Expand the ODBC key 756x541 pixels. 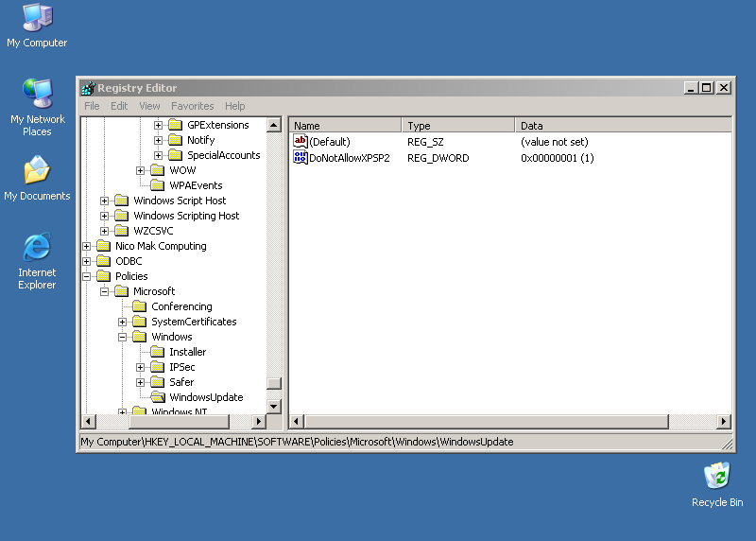tap(86, 261)
